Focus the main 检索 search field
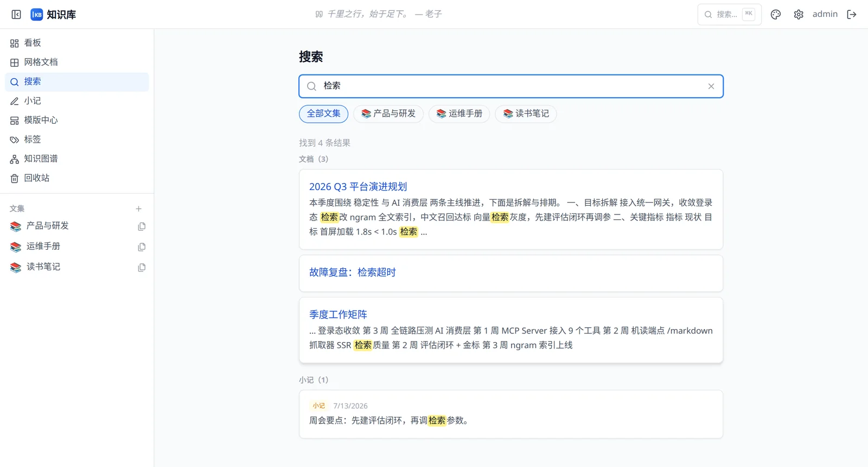 511,86
